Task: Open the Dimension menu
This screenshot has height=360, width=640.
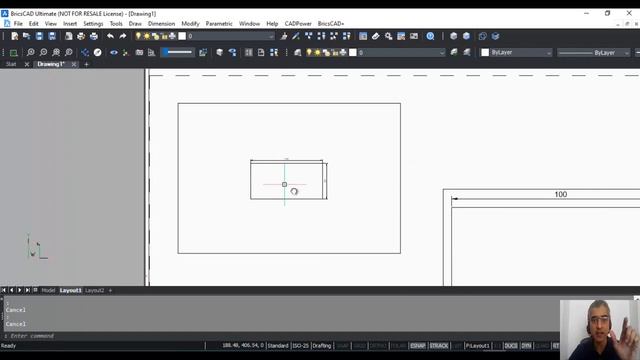Action: pyautogui.click(x=161, y=24)
